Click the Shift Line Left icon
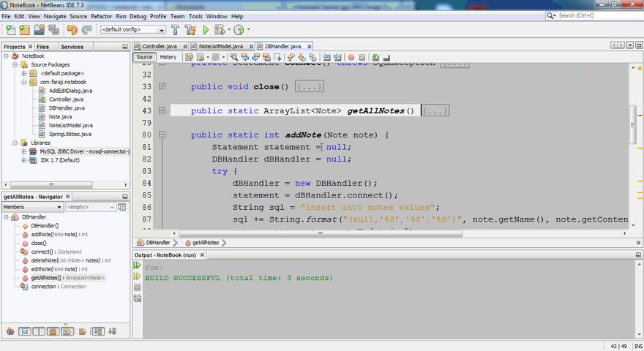644x351 pixels. pos(326,57)
